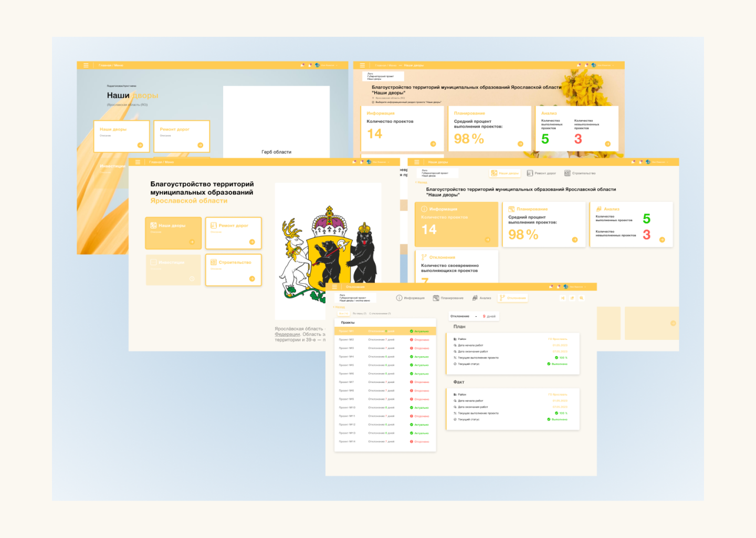The height and width of the screenshot is (538, 756).
Task: Click the Ремонт дорог section icon
Action: pyautogui.click(x=530, y=173)
